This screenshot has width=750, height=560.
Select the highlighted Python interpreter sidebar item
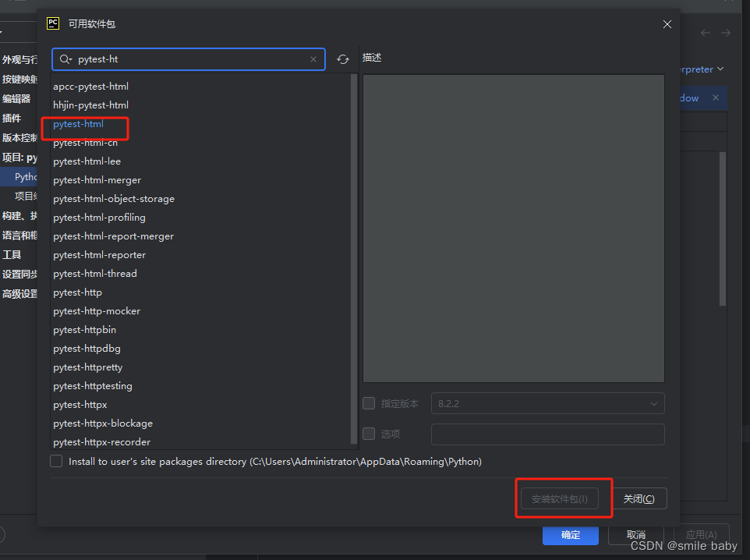coord(19,177)
